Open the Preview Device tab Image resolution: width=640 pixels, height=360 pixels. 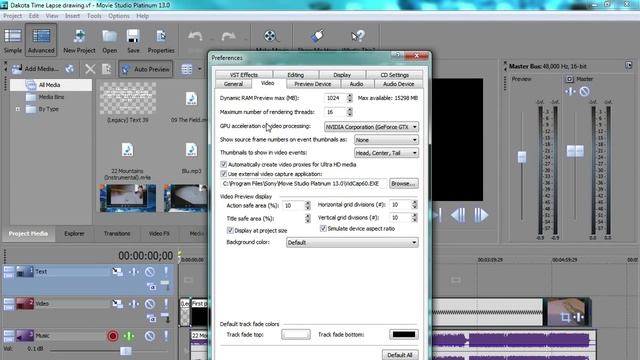pyautogui.click(x=313, y=84)
